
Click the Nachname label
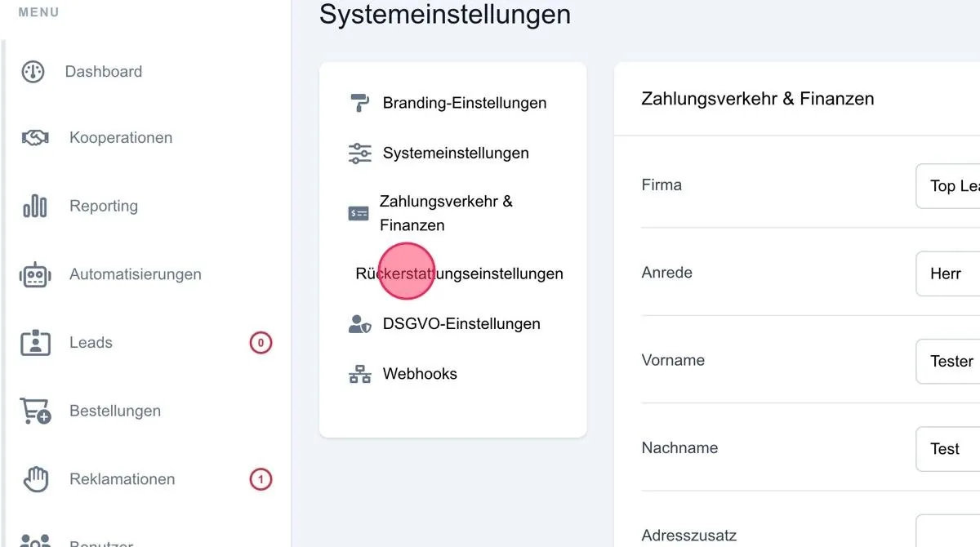point(680,447)
